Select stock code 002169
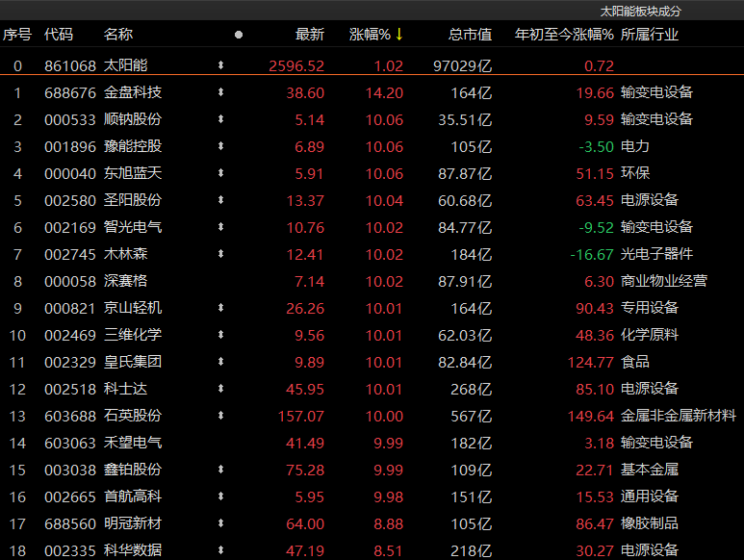This screenshot has width=744, height=560. click(70, 228)
